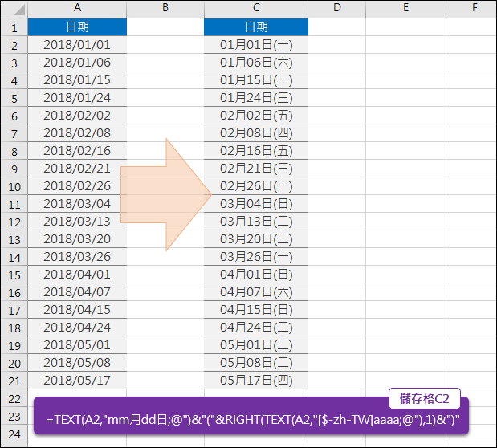
Task: Click cell 2018/02/16
Action: [x=77, y=151]
